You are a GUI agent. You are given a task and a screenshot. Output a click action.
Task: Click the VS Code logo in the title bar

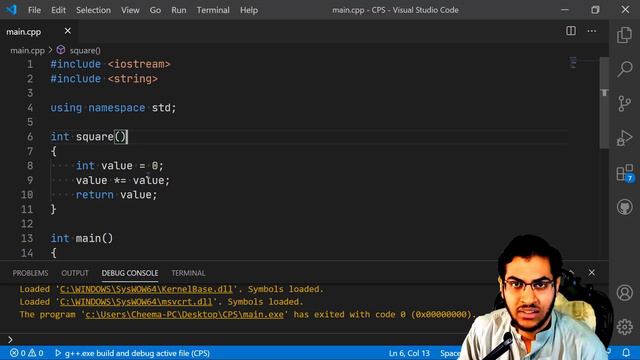click(x=11, y=9)
